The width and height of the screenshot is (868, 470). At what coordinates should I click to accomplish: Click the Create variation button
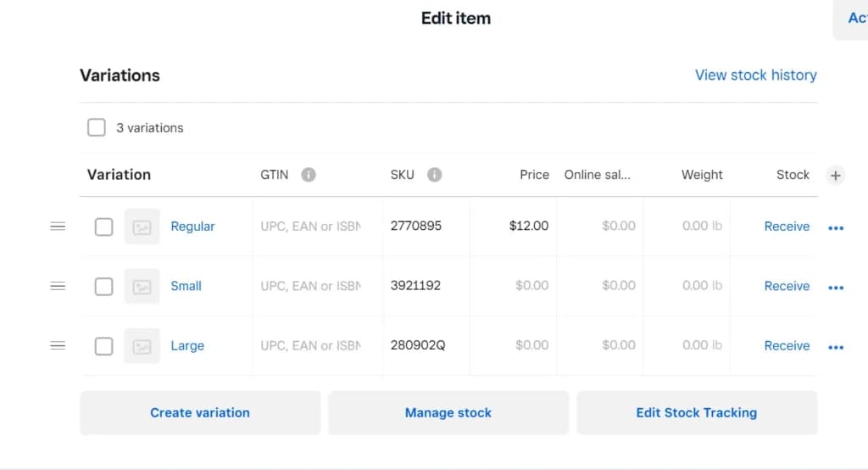click(200, 413)
